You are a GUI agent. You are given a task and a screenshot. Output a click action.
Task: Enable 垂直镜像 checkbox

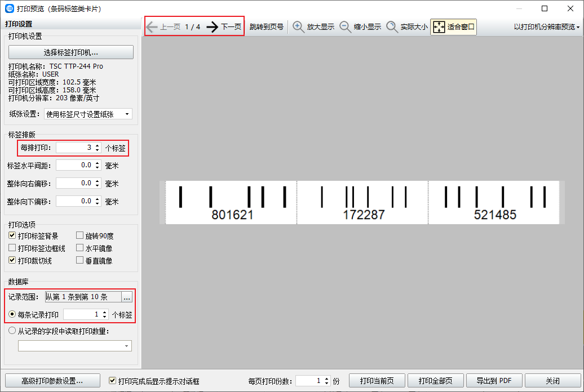[79, 260]
